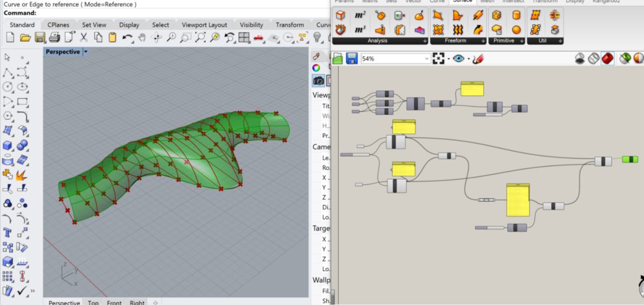
Task: Select the Pan hand tool
Action: point(142,38)
